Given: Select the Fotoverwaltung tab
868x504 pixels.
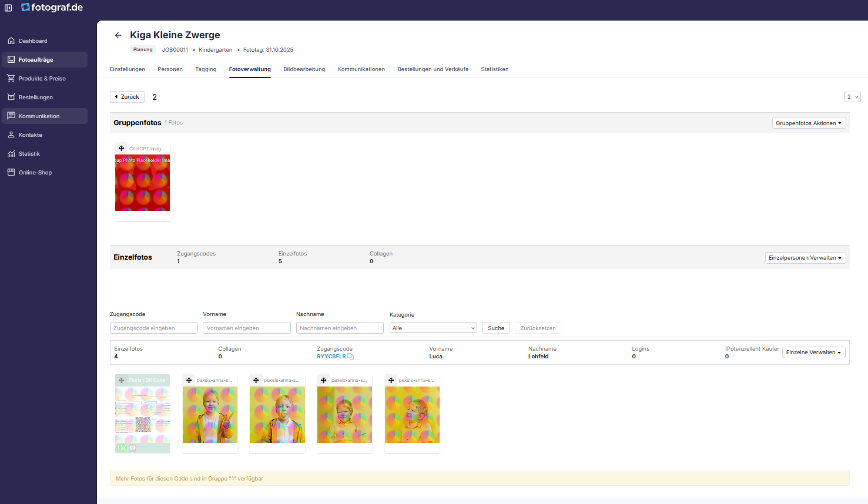Looking at the screenshot, I should [x=250, y=69].
